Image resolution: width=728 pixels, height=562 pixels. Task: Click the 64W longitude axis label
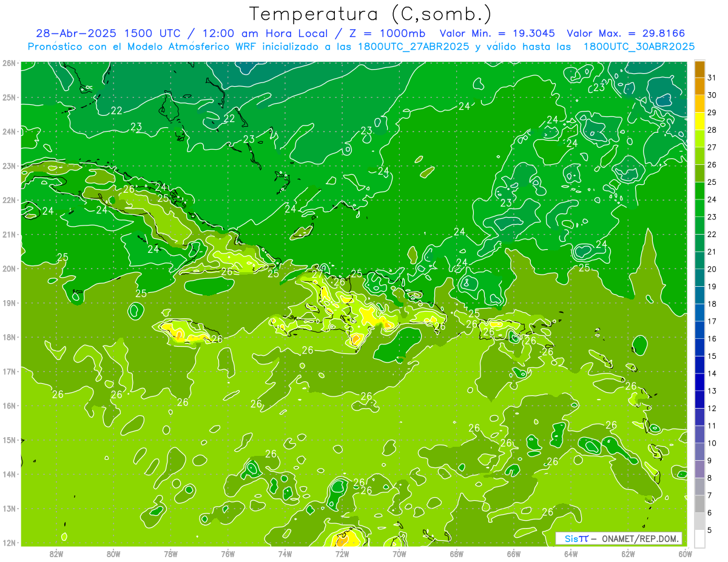(571, 553)
